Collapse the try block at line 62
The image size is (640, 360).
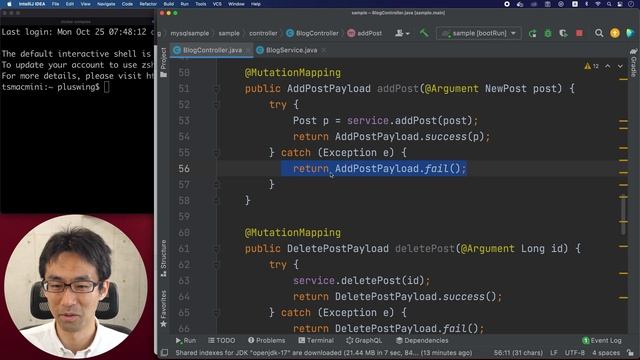click(217, 264)
